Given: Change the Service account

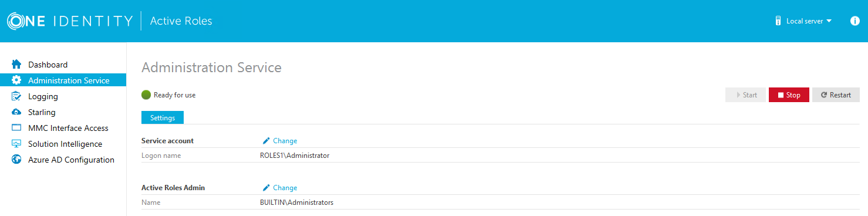Looking at the screenshot, I should [280, 141].
